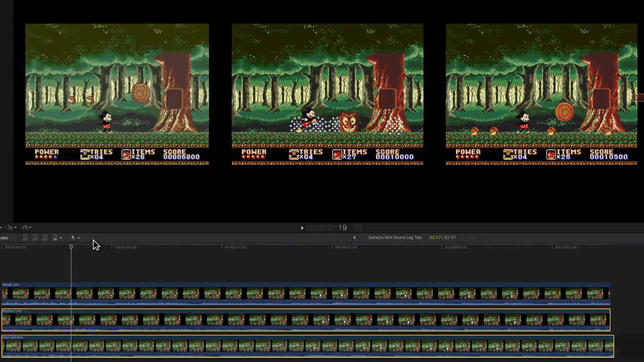Viewport: 644px width, 362px height.
Task: Click the 02:47 / 02:47 duration readout
Action: coord(442,237)
